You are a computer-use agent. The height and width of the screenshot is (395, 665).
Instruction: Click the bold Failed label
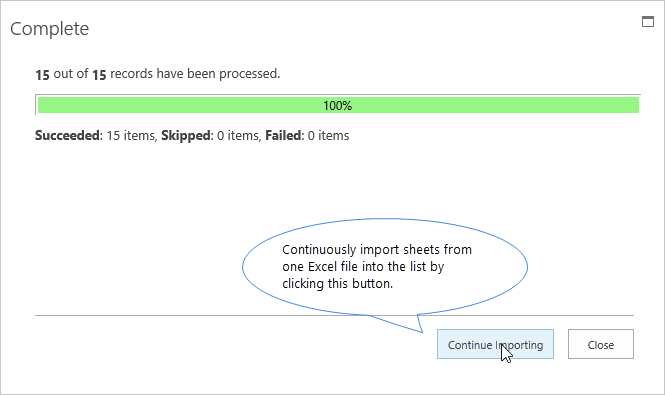[283, 135]
